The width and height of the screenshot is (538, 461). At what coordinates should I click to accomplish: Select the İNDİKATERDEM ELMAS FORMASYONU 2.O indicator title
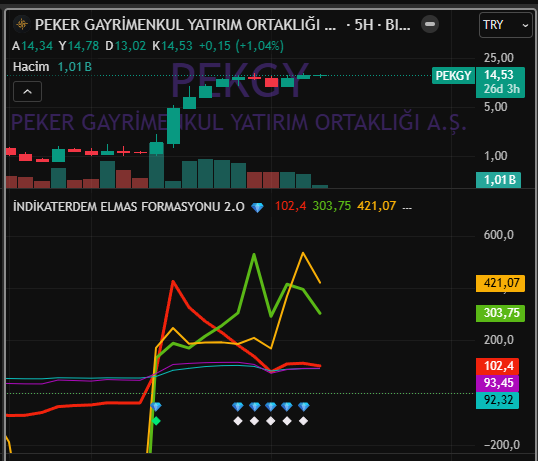tap(129, 206)
